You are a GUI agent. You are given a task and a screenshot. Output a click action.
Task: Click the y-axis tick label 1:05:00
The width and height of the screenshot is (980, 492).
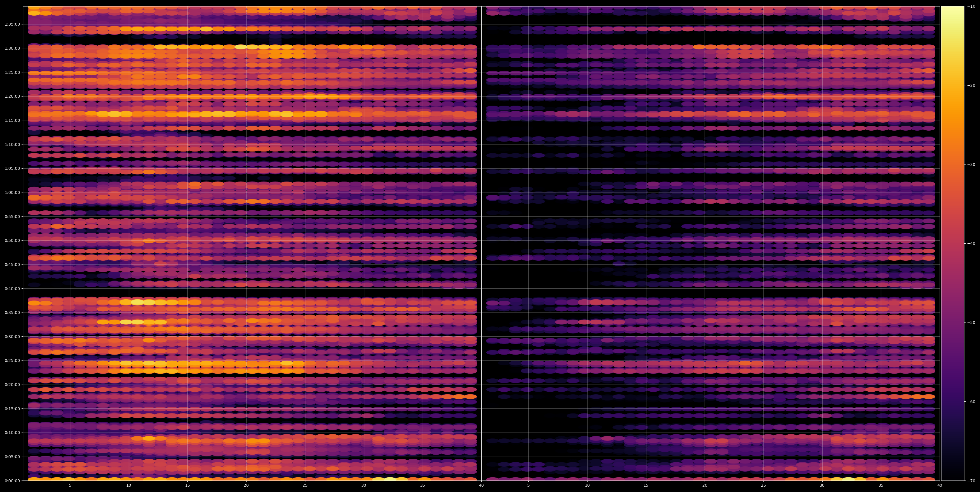pos(12,168)
